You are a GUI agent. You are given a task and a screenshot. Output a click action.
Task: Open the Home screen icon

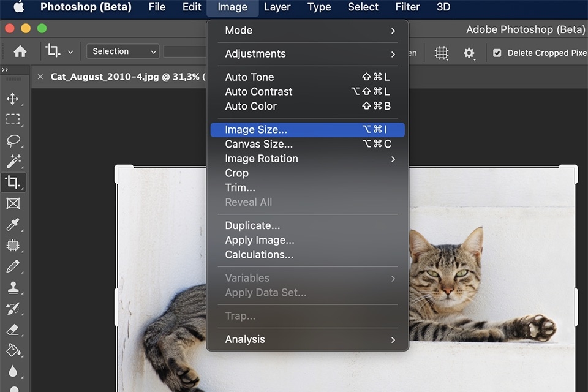pos(19,51)
